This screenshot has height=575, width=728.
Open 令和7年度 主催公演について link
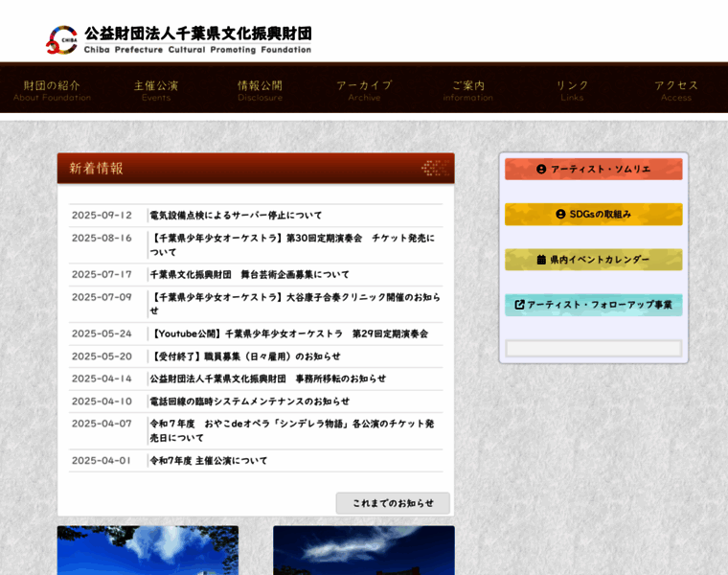click(208, 461)
